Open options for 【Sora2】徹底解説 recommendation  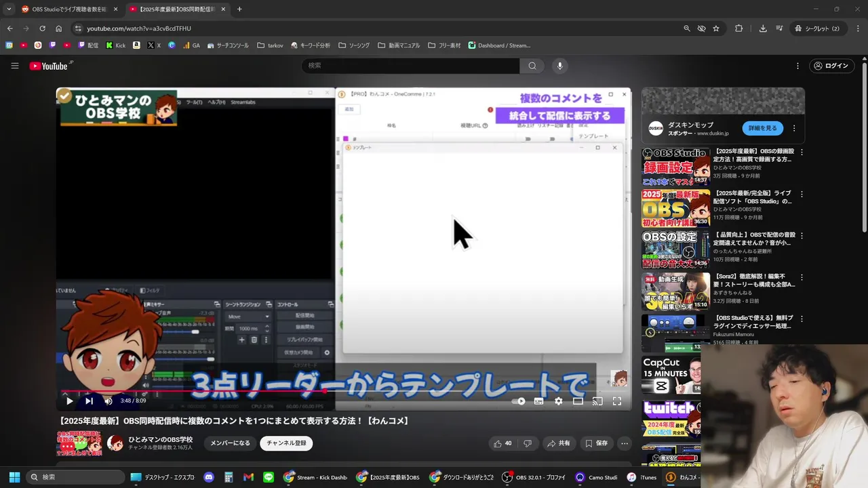coord(802,277)
